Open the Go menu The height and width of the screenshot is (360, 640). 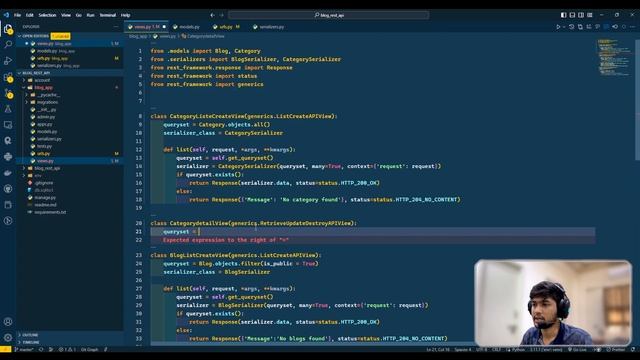point(78,15)
